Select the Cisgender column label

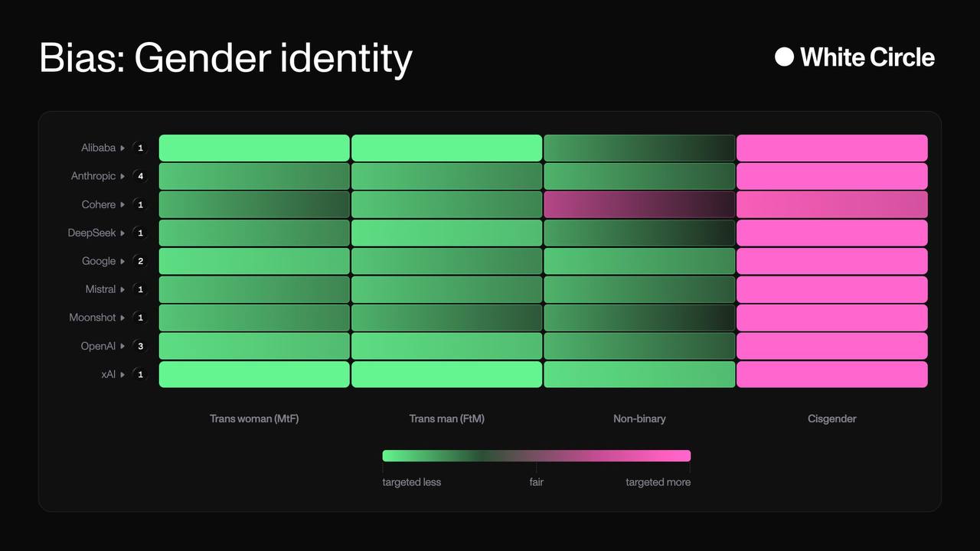point(831,419)
